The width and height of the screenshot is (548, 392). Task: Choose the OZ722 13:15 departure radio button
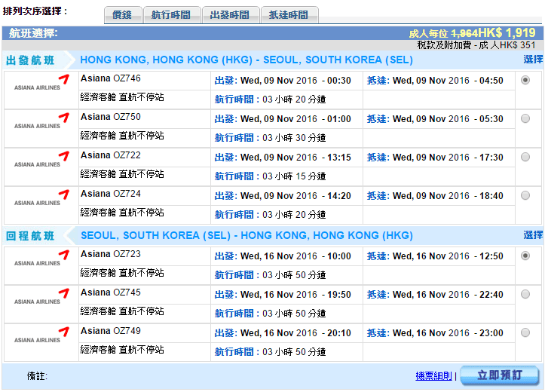coord(525,157)
